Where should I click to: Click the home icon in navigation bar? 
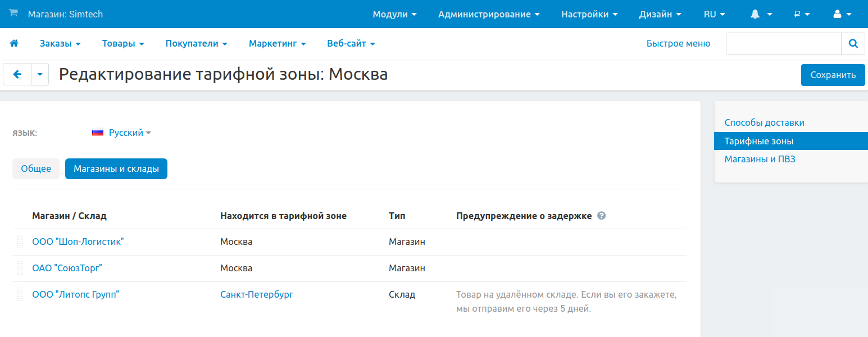point(14,43)
